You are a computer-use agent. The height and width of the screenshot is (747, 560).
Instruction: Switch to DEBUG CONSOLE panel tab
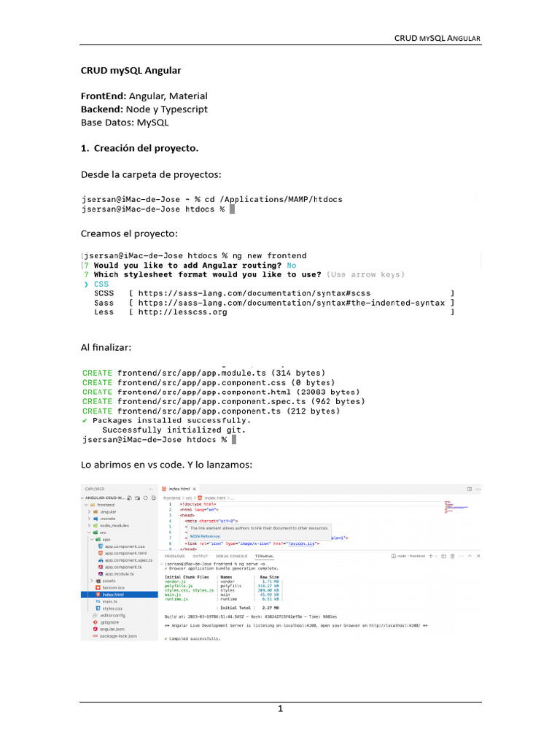231,556
